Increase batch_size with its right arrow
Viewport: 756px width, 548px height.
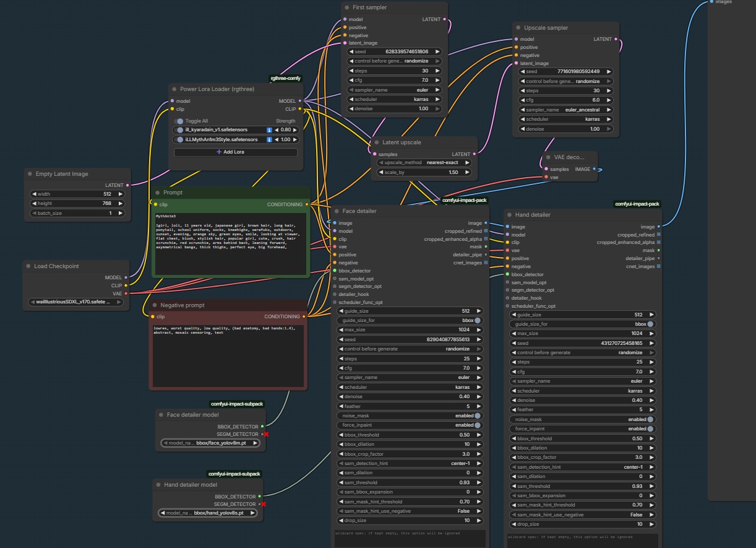[121, 213]
